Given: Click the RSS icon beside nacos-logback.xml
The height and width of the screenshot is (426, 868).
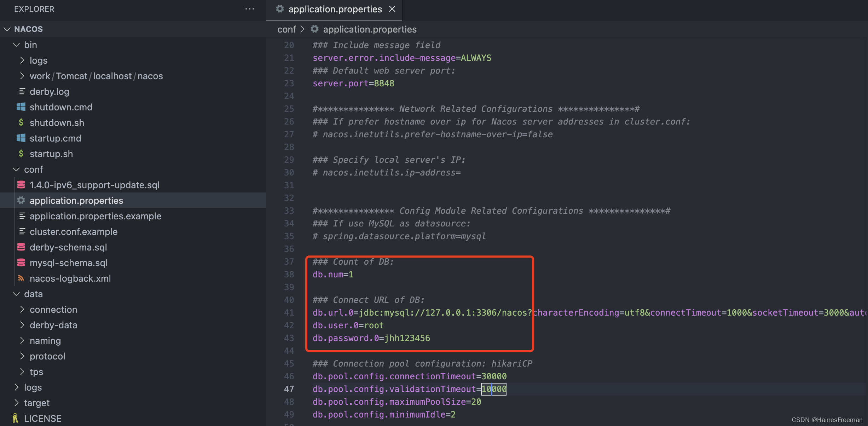Looking at the screenshot, I should pos(21,278).
